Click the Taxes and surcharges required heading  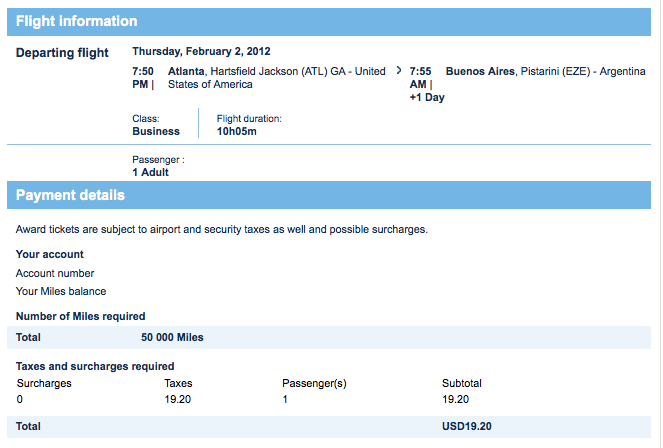(x=95, y=366)
